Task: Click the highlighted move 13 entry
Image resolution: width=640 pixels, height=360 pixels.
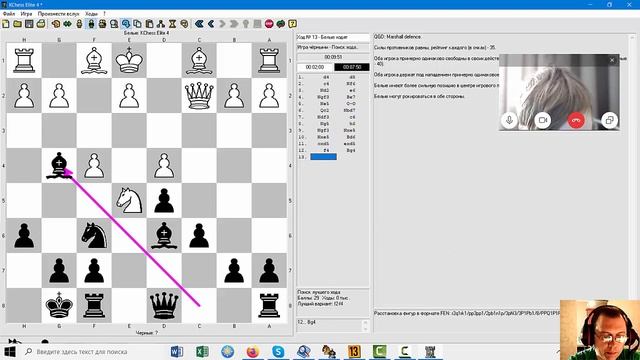Action: (x=323, y=157)
